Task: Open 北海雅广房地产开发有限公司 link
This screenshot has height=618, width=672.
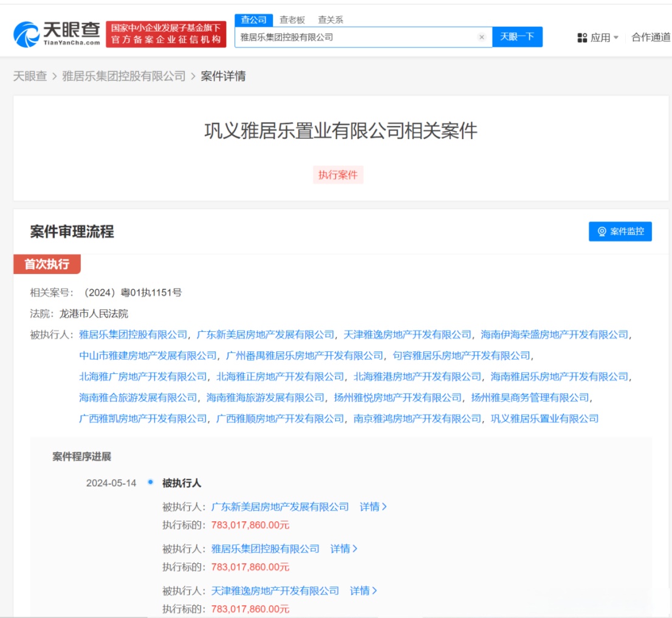Action: pos(143,377)
